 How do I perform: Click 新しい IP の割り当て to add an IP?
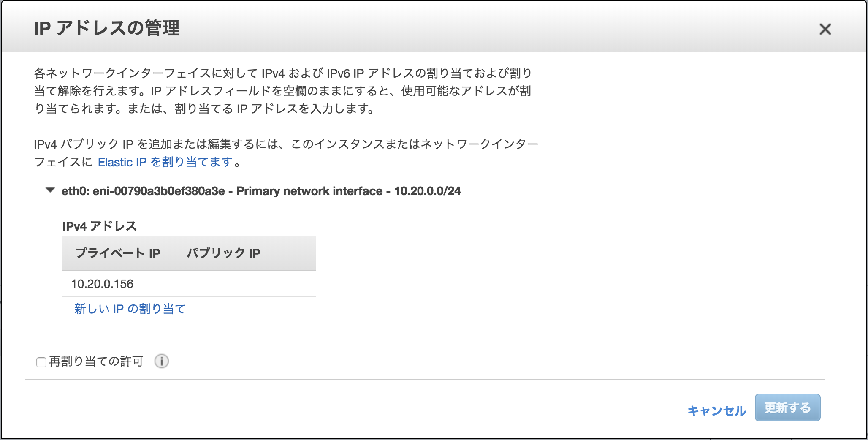[130, 309]
